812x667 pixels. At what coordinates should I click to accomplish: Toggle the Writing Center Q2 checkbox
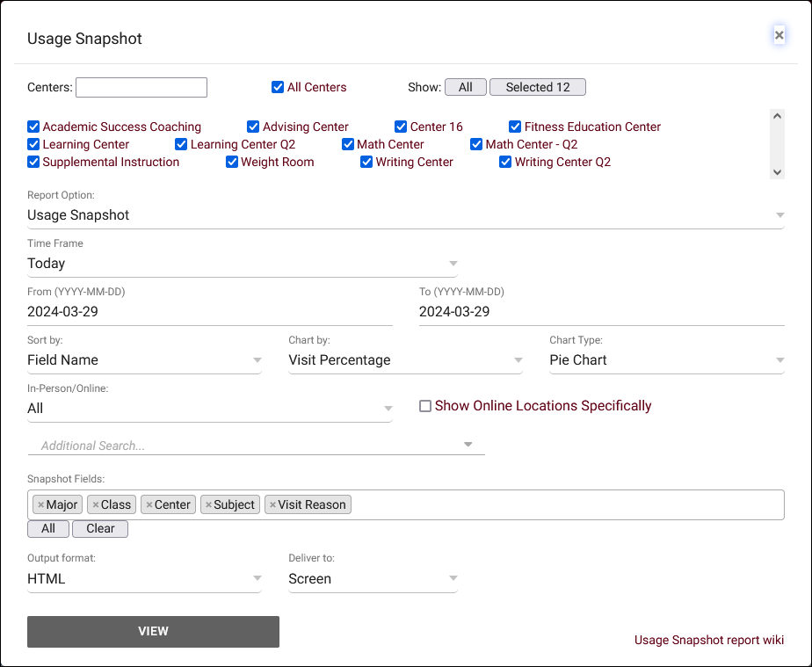505,162
